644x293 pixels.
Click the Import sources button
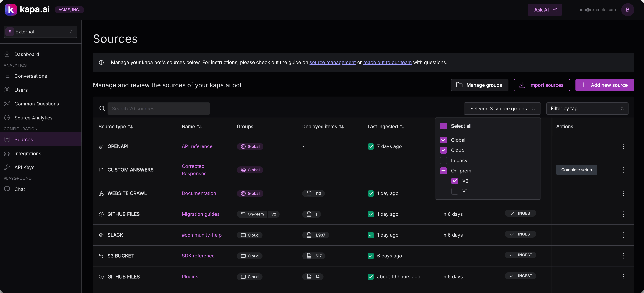[541, 85]
